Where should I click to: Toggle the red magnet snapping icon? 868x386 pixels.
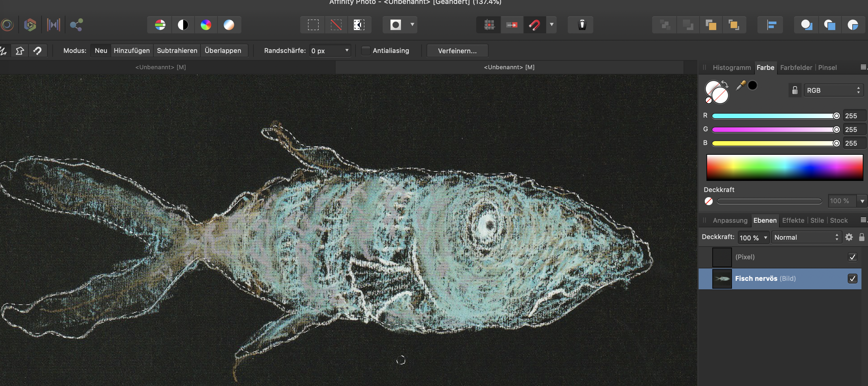pyautogui.click(x=534, y=25)
